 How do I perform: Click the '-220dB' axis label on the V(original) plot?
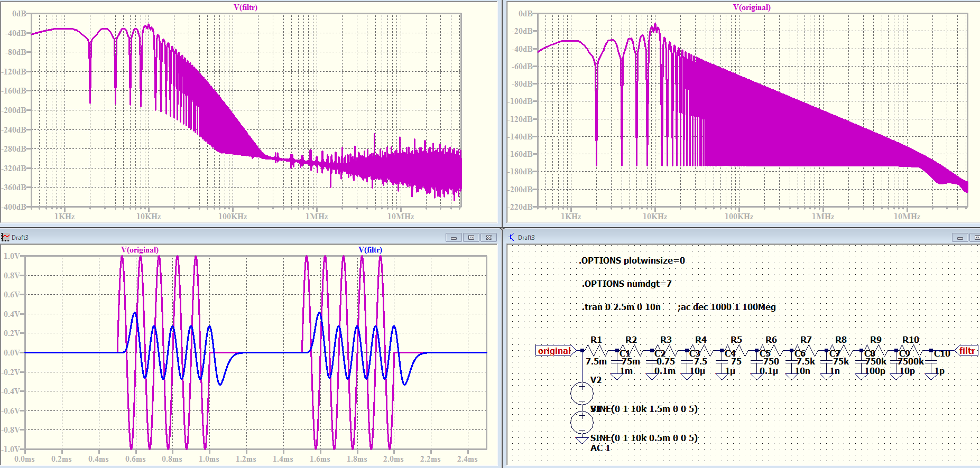pyautogui.click(x=520, y=207)
